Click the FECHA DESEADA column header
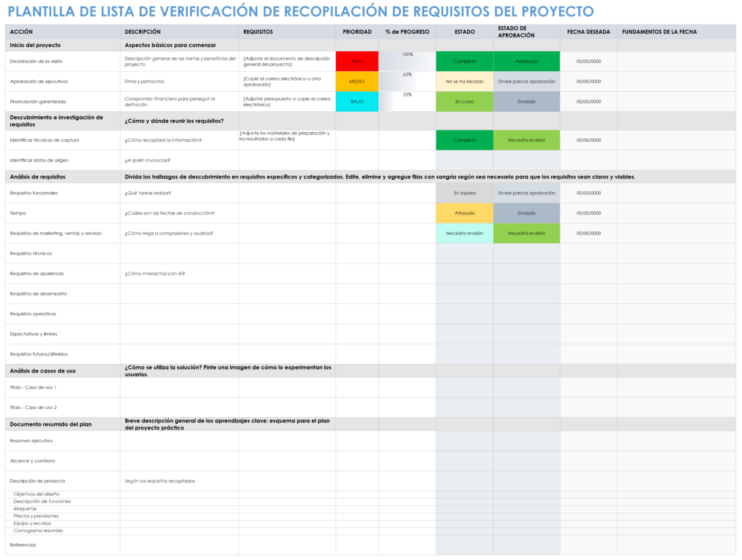The width and height of the screenshot is (742, 560). (588, 32)
